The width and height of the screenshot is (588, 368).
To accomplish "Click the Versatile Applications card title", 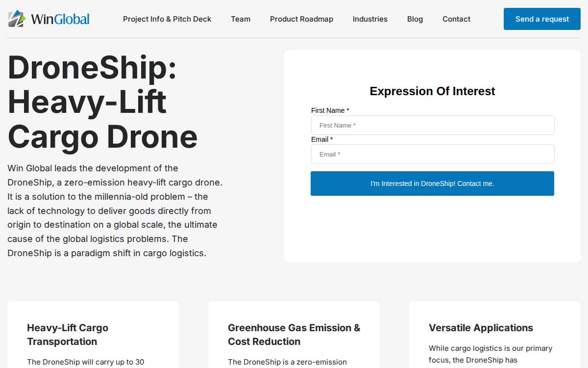I will [481, 328].
